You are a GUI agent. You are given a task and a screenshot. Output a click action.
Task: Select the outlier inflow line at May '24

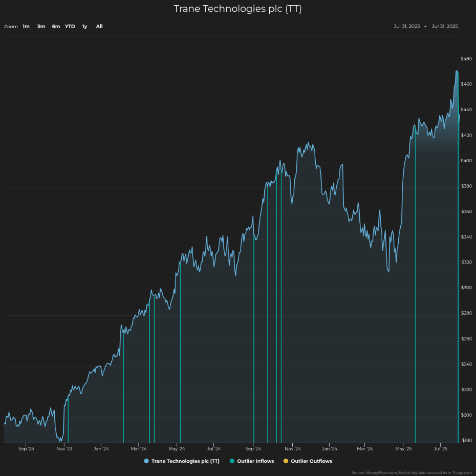[180, 352]
